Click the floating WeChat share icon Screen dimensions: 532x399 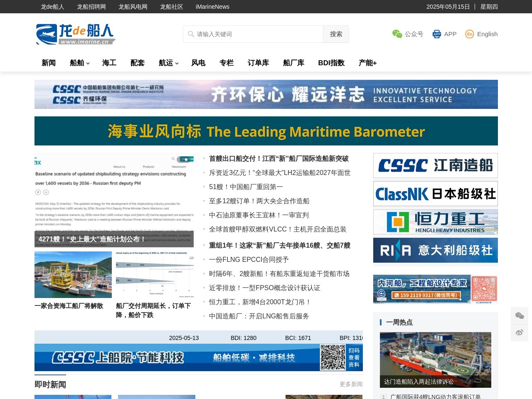(x=520, y=316)
